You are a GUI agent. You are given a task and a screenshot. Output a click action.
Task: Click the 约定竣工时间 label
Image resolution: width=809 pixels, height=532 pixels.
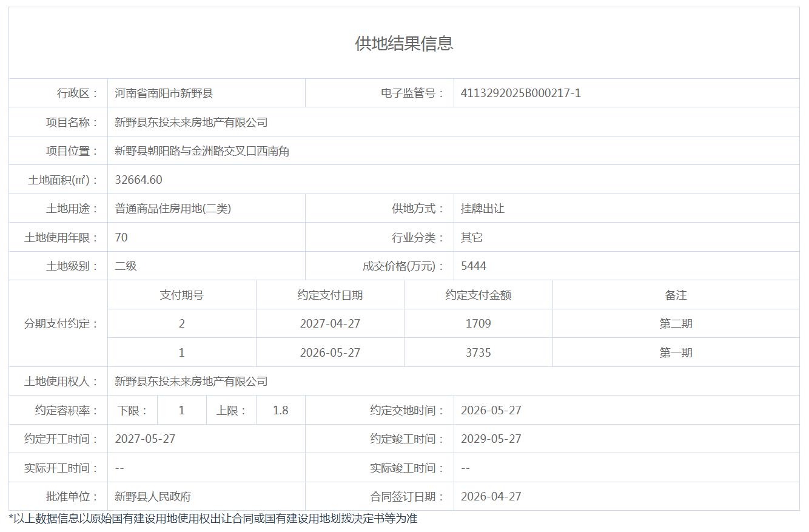click(408, 439)
